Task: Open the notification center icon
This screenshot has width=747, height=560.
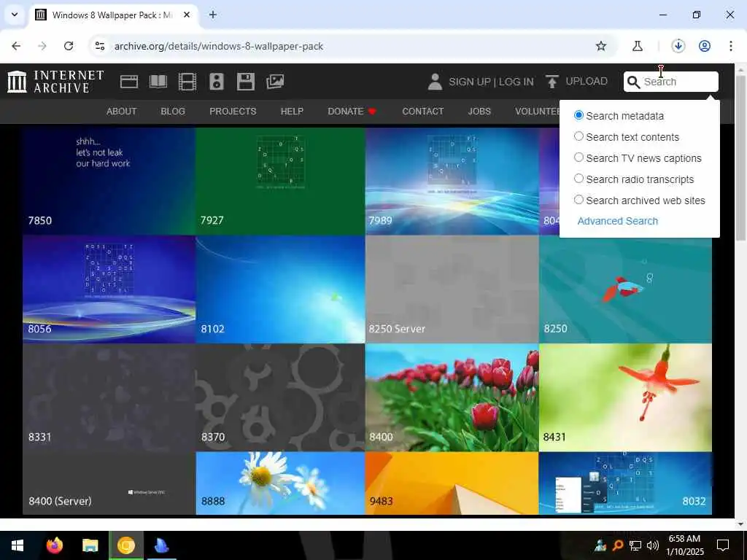Action: (x=723, y=545)
